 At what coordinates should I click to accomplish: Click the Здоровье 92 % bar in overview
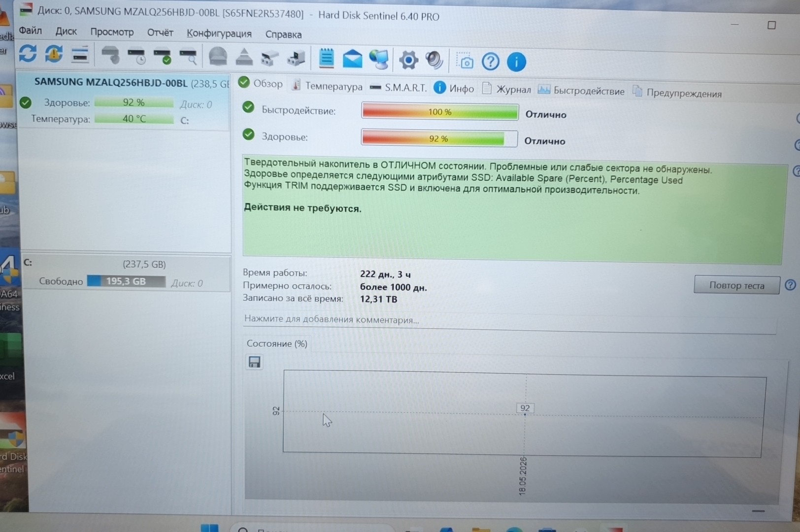pos(439,138)
